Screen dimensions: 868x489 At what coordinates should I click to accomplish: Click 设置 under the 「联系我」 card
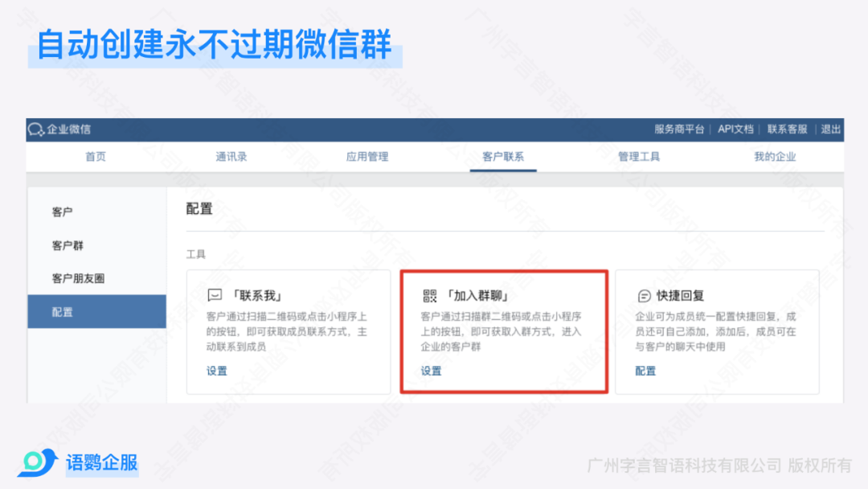217,371
